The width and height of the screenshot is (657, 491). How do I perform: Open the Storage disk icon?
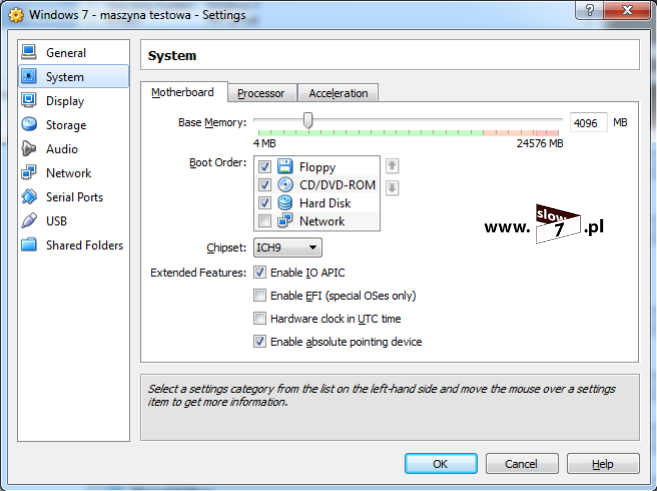tap(29, 124)
